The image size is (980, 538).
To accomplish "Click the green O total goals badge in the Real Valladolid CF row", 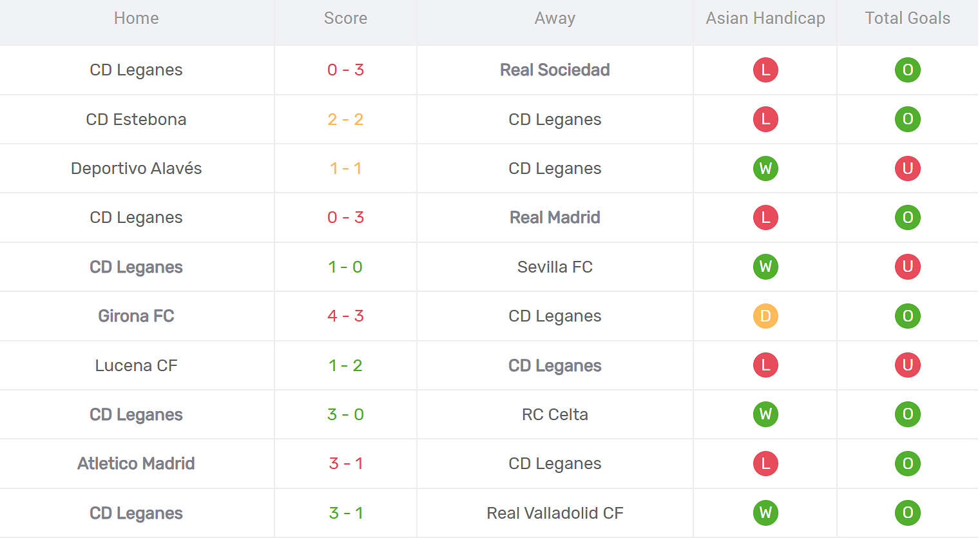I will [907, 513].
